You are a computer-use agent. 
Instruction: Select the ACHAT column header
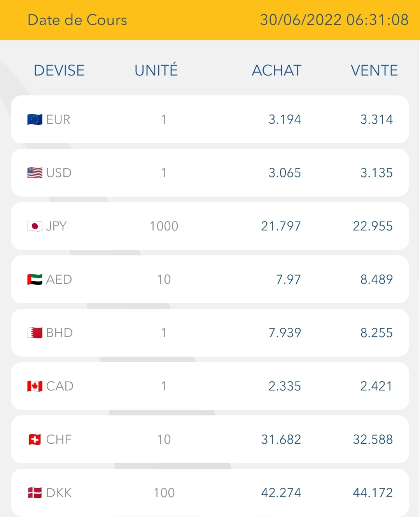pyautogui.click(x=276, y=70)
